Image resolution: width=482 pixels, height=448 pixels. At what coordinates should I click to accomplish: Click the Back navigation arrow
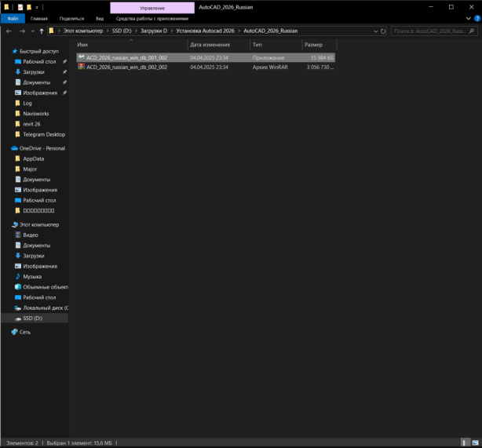(8, 31)
